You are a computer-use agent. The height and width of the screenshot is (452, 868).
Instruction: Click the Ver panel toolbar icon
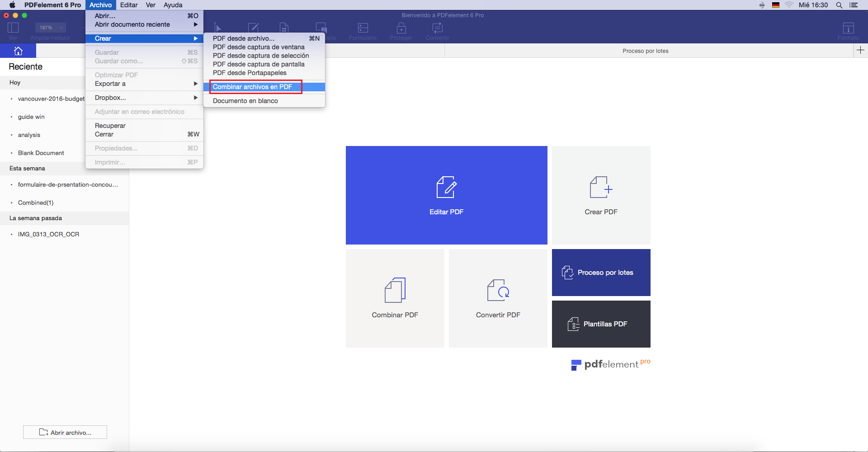(13, 28)
